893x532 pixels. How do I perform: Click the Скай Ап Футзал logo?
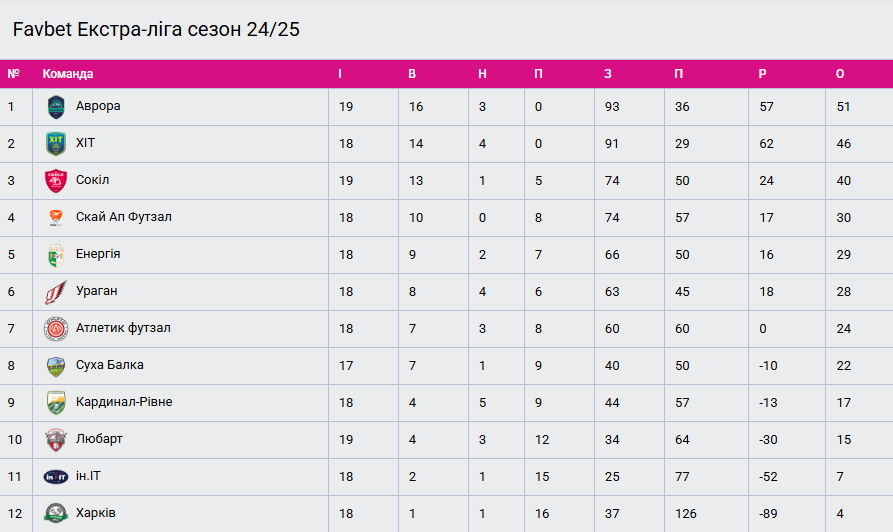click(x=56, y=218)
